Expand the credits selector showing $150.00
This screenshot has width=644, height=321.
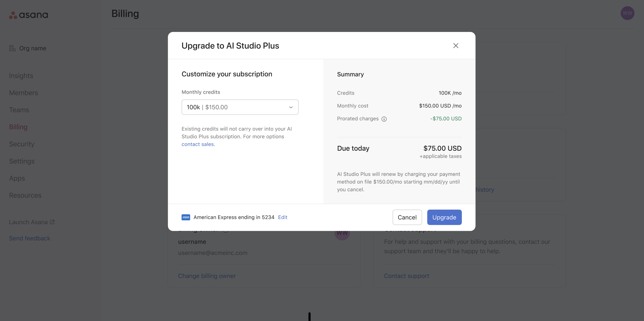click(240, 107)
